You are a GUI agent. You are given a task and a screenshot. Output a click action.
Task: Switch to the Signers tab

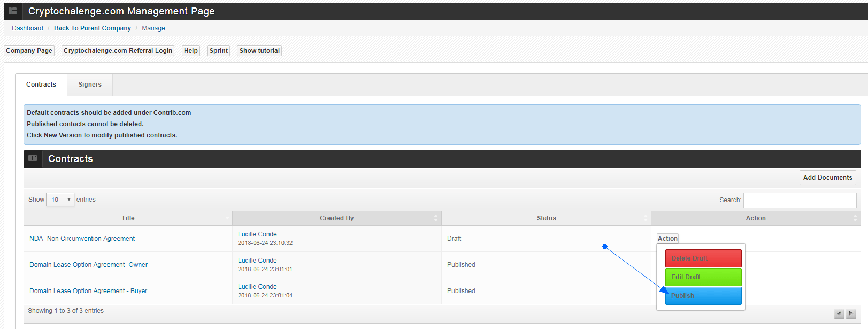[x=90, y=85]
